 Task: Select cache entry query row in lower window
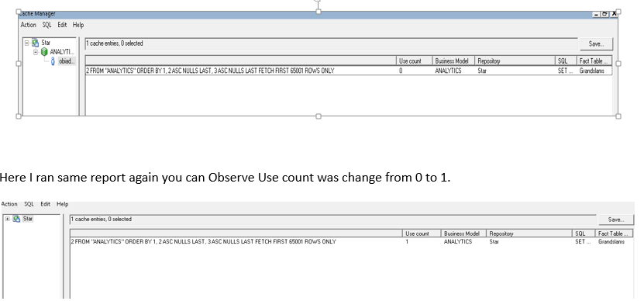pos(351,242)
